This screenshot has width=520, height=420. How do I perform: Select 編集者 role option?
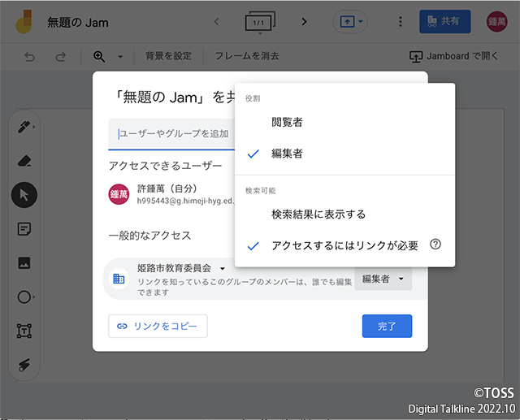coord(287,153)
